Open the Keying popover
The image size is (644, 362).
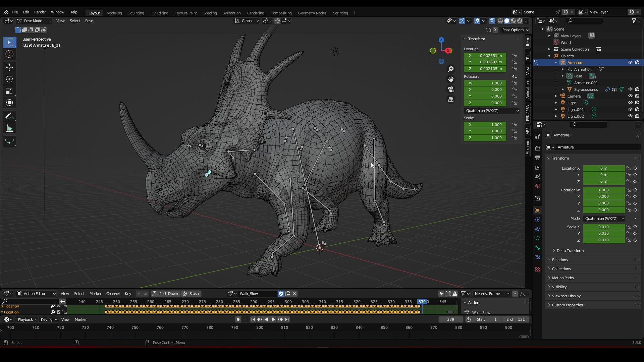tap(49, 319)
